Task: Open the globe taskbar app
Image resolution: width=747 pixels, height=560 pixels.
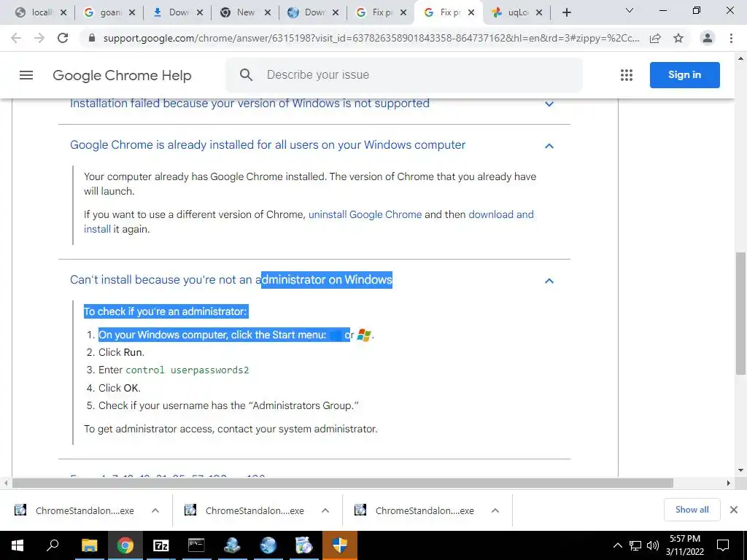Action: [268, 545]
